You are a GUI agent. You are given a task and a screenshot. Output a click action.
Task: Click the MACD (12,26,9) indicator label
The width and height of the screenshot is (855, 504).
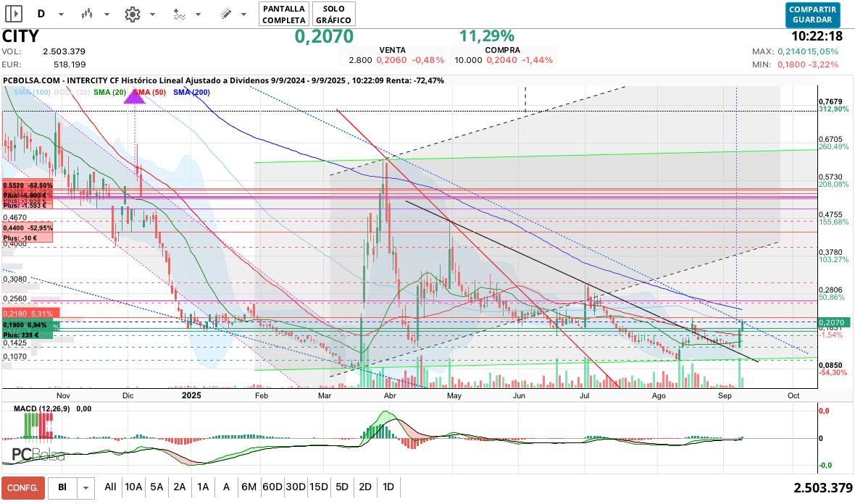(41, 408)
